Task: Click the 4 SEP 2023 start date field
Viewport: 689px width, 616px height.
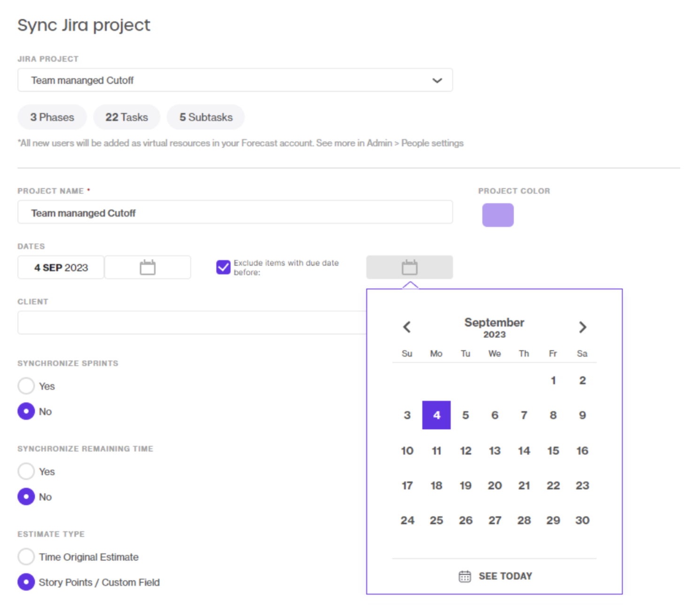Action: pyautogui.click(x=61, y=267)
